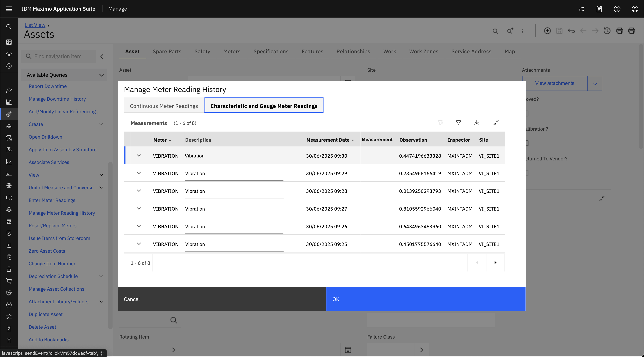Click the previous record arrow icon
Image resolution: width=644 pixels, height=357 pixels.
pyautogui.click(x=583, y=31)
